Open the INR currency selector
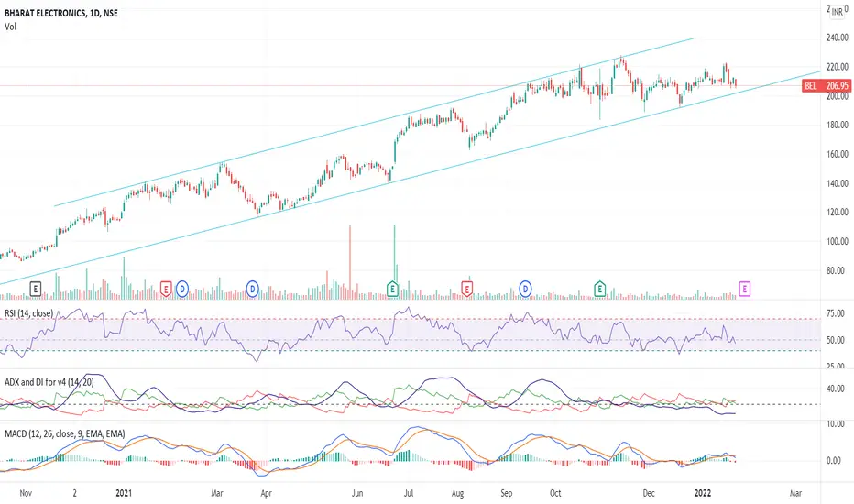Image resolution: width=854 pixels, height=504 pixels. click(x=838, y=11)
